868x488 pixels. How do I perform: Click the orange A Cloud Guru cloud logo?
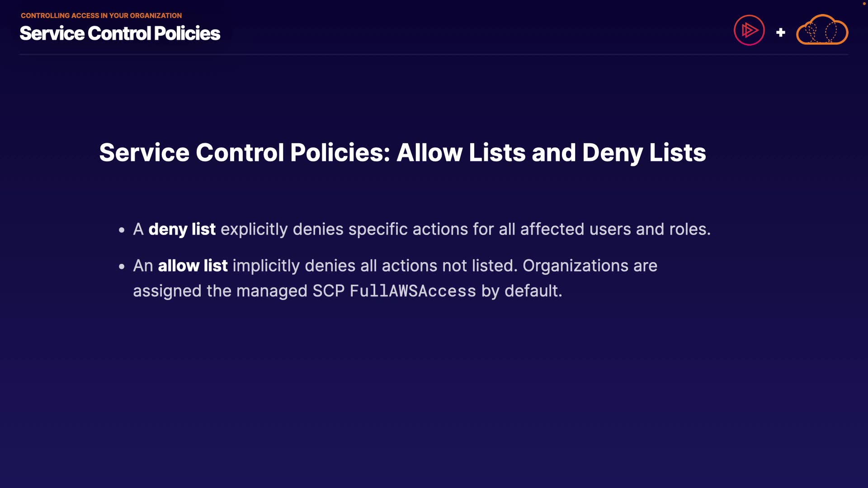click(822, 30)
